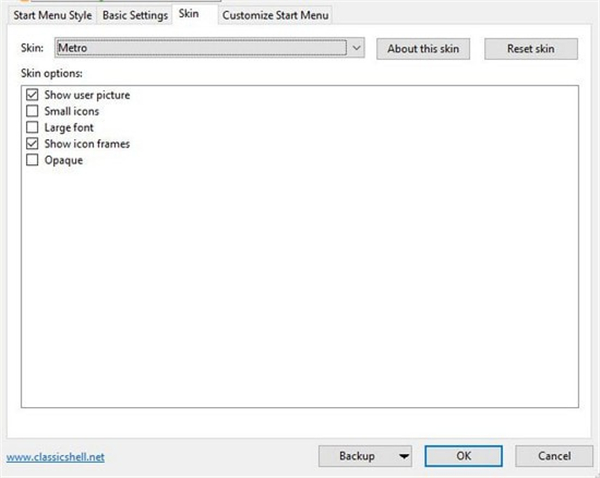
Task: Open the Backup button's dropdown arrow
Action: [403, 456]
